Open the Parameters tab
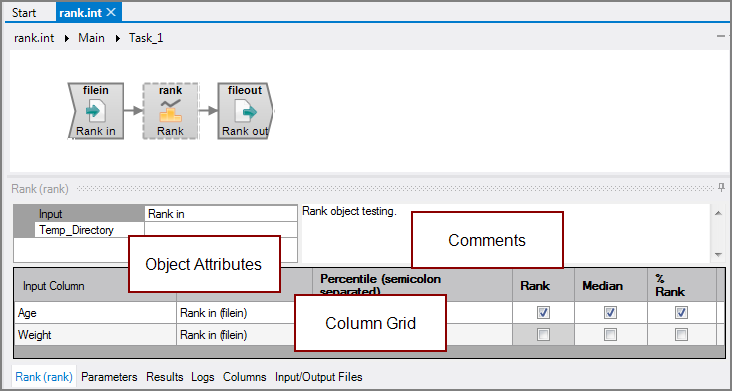Screen dimensions: 732x391 tap(109, 377)
